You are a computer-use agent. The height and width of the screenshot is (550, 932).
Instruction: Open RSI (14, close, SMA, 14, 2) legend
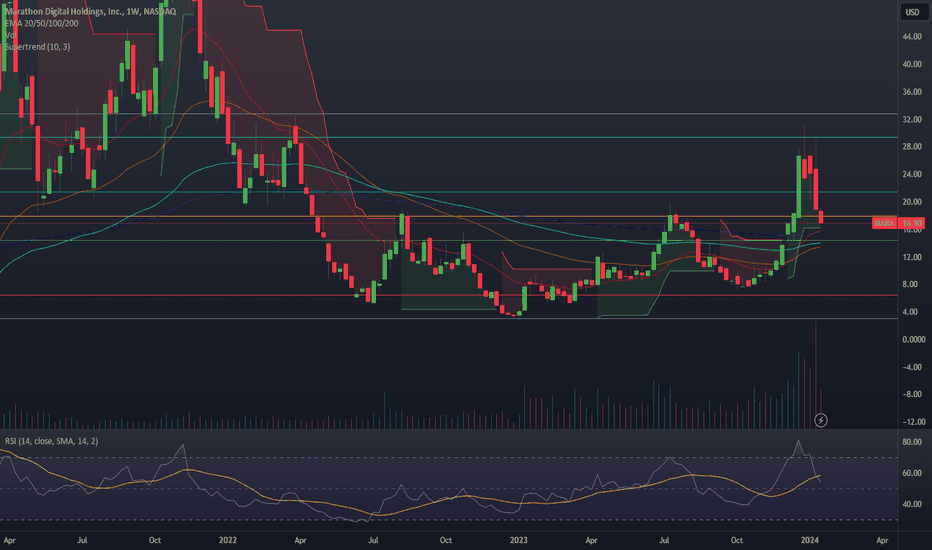[52, 441]
